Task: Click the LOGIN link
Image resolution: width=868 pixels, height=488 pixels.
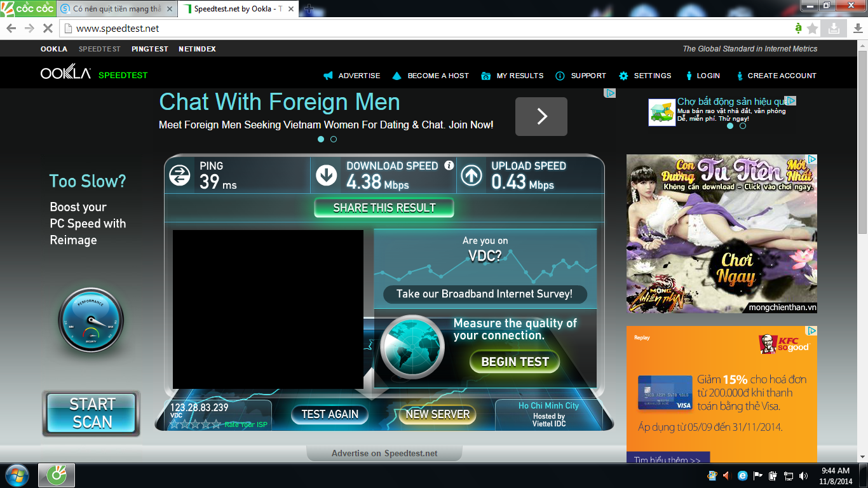Action: point(709,76)
